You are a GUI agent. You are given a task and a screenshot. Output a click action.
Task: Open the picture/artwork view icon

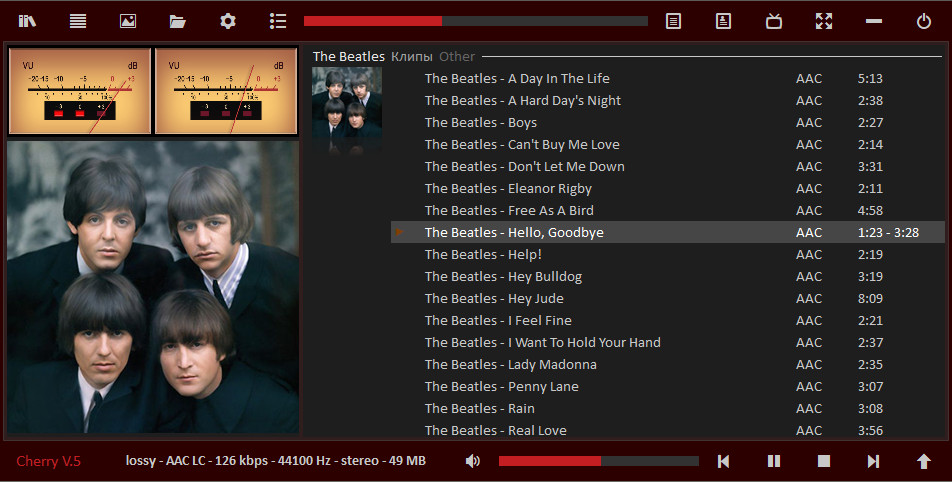(128, 21)
